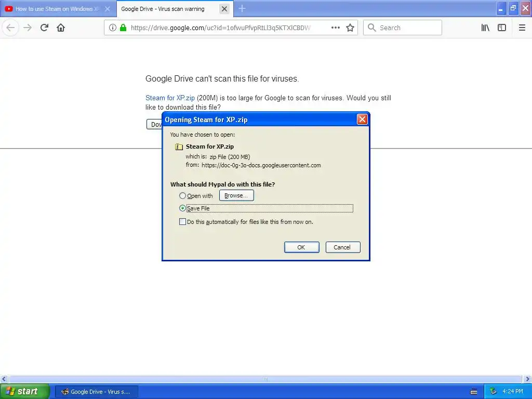
Task: Click the horizontal scrollbar thumb
Action: point(265,379)
